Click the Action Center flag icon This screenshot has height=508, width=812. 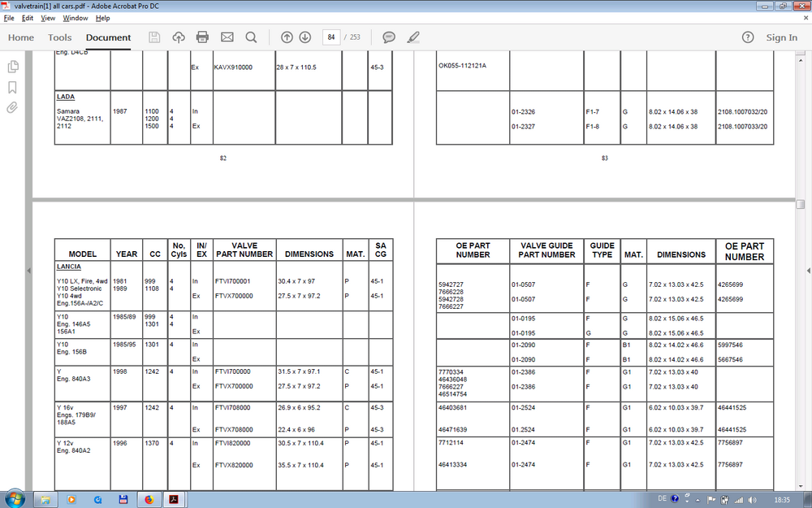pos(711,500)
